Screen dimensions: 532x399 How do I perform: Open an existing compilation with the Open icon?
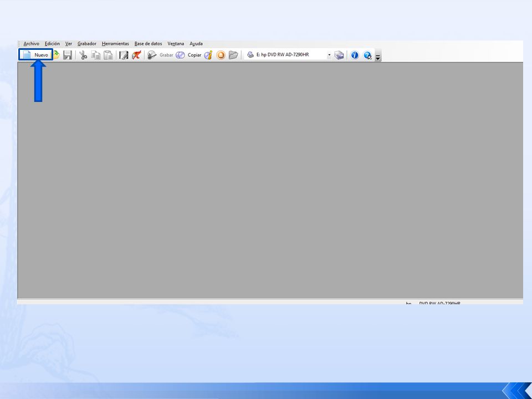pos(57,55)
